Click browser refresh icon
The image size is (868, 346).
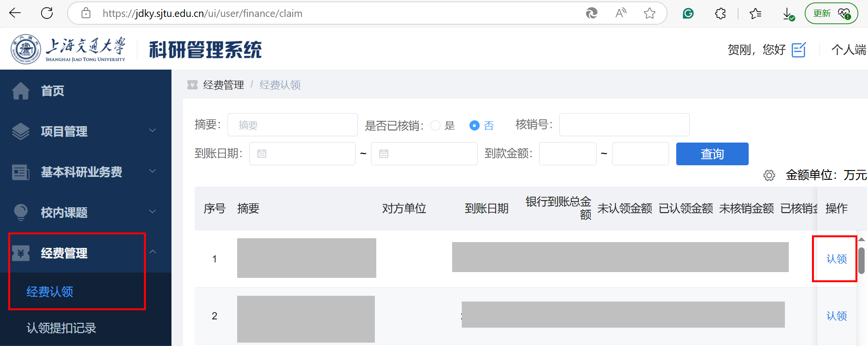click(47, 13)
